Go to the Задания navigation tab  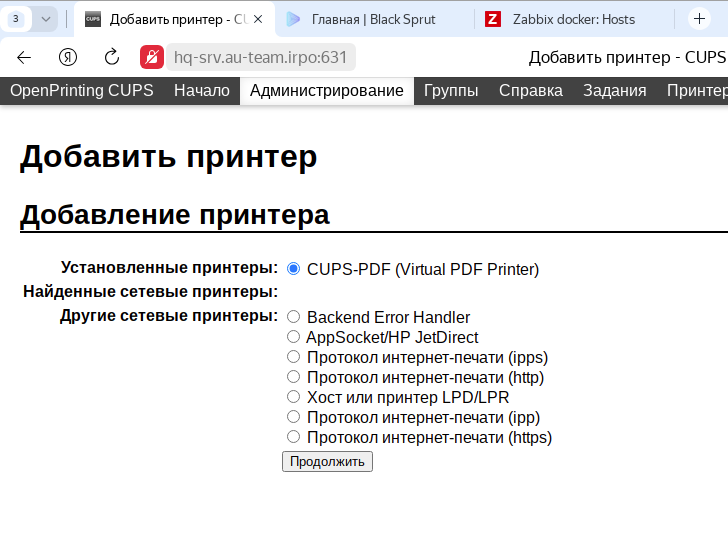pyautogui.click(x=614, y=91)
